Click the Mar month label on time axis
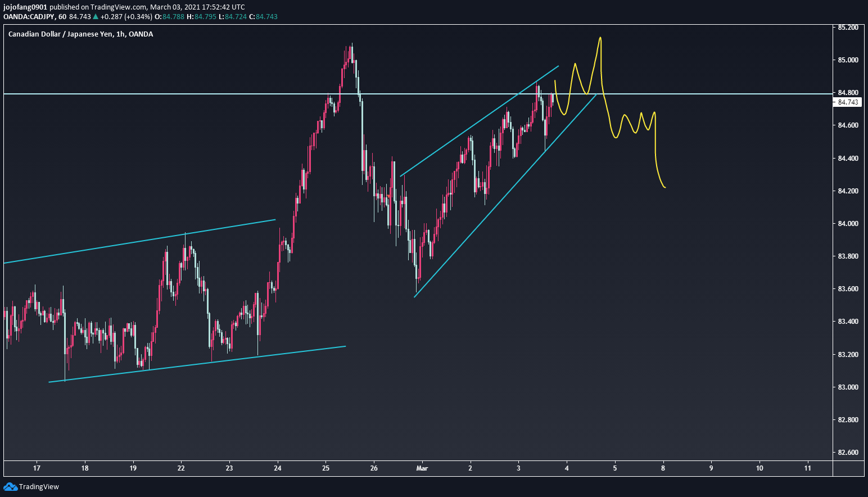Viewport: 868px width, 497px height. tap(422, 468)
